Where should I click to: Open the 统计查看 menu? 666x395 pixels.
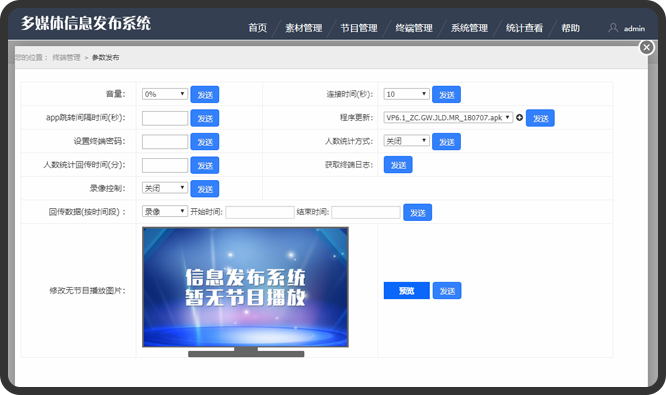[525, 28]
